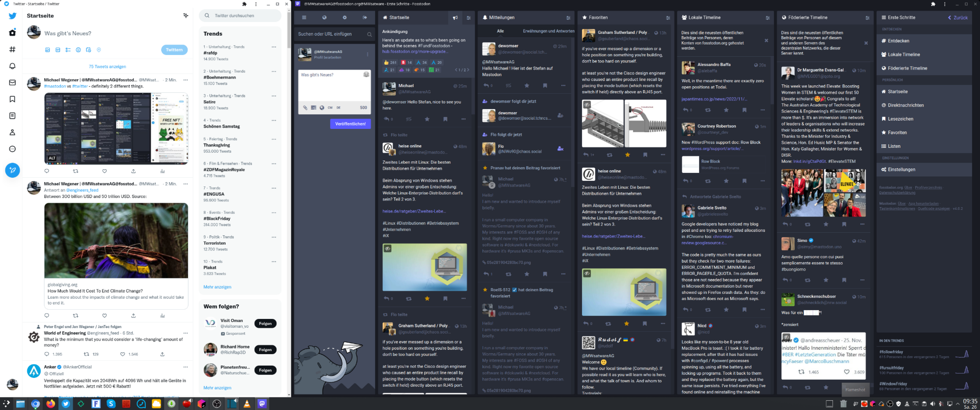
Task: Click the blue compose tweet feather button
Action: 12,170
